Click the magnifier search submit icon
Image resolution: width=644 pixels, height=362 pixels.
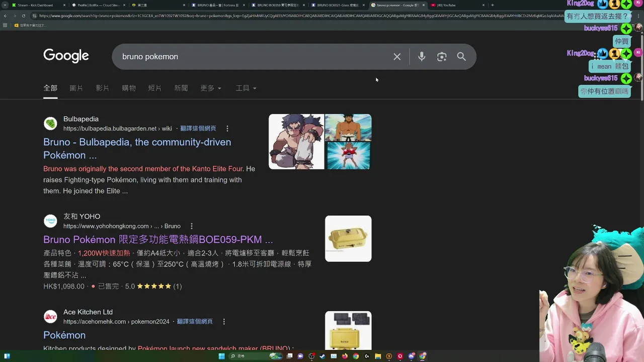461,57
